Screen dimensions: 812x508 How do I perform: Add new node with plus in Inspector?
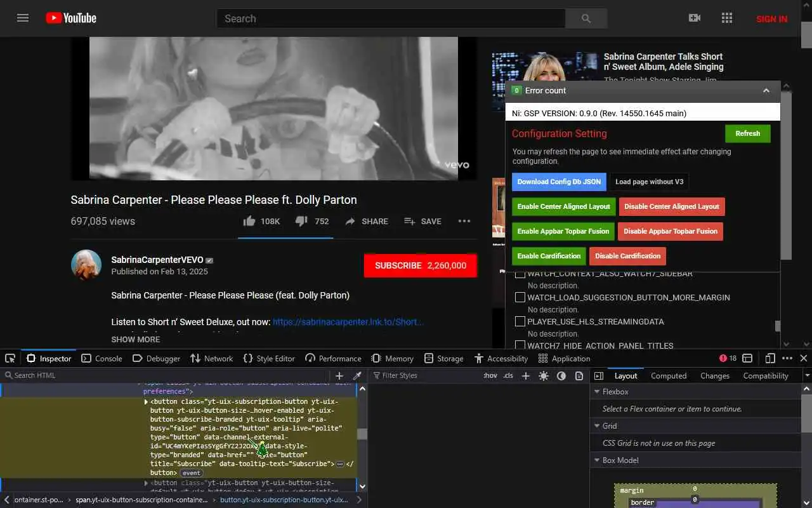(339, 375)
